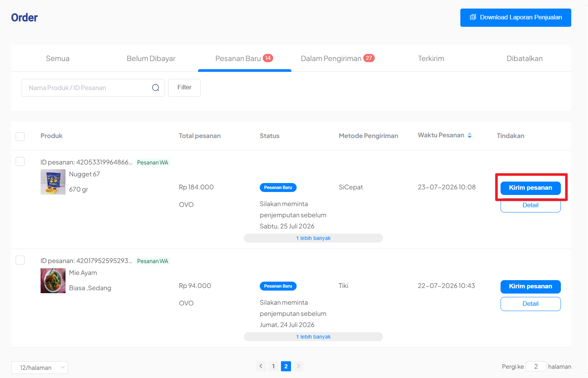Click Kirim pesanan for Nugget 67 order
The width and height of the screenshot is (588, 378).
(531, 188)
